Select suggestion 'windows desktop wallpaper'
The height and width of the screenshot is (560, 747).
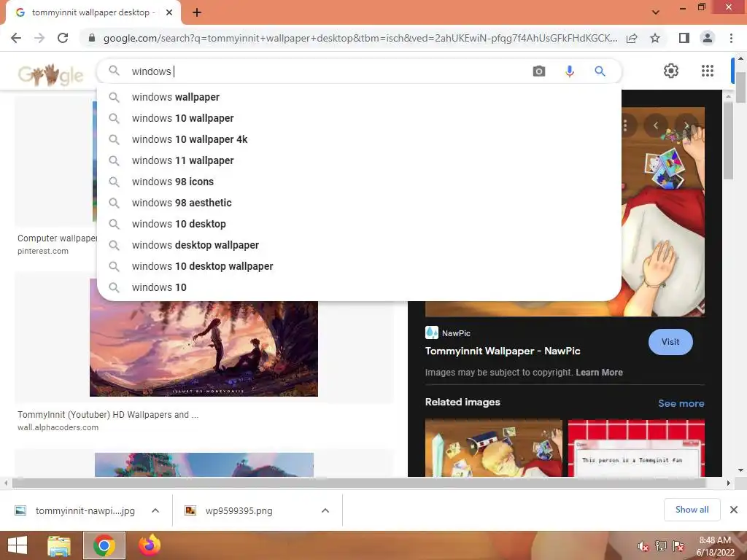pyautogui.click(x=359, y=245)
